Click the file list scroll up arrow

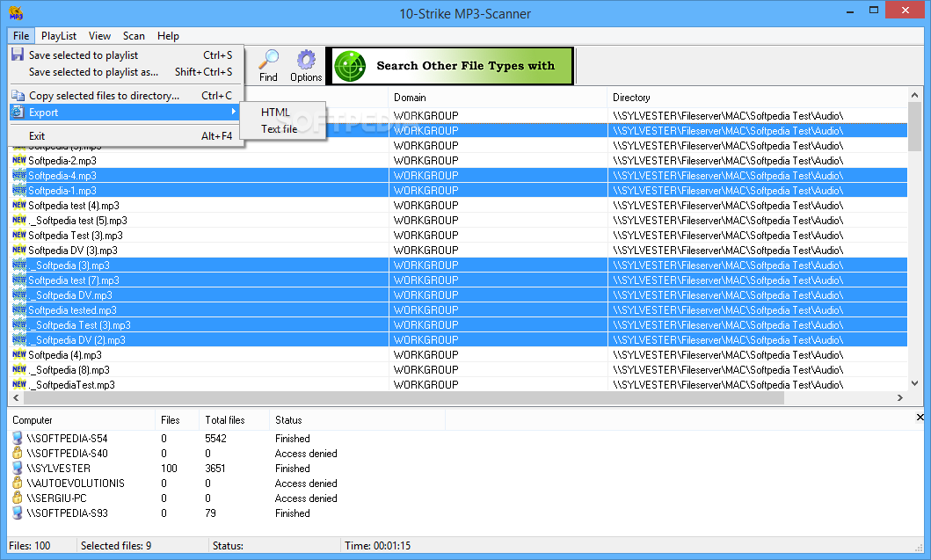coord(914,95)
